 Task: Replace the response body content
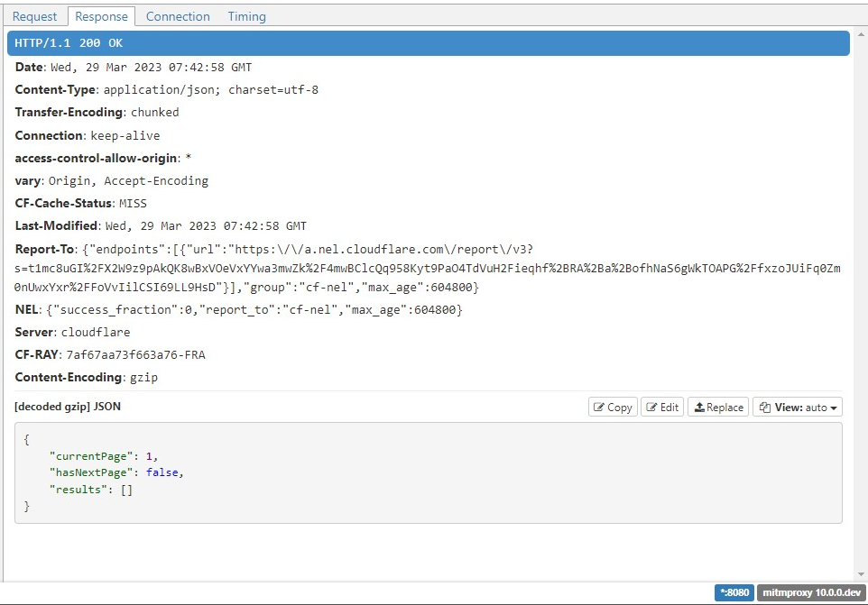tap(718, 407)
